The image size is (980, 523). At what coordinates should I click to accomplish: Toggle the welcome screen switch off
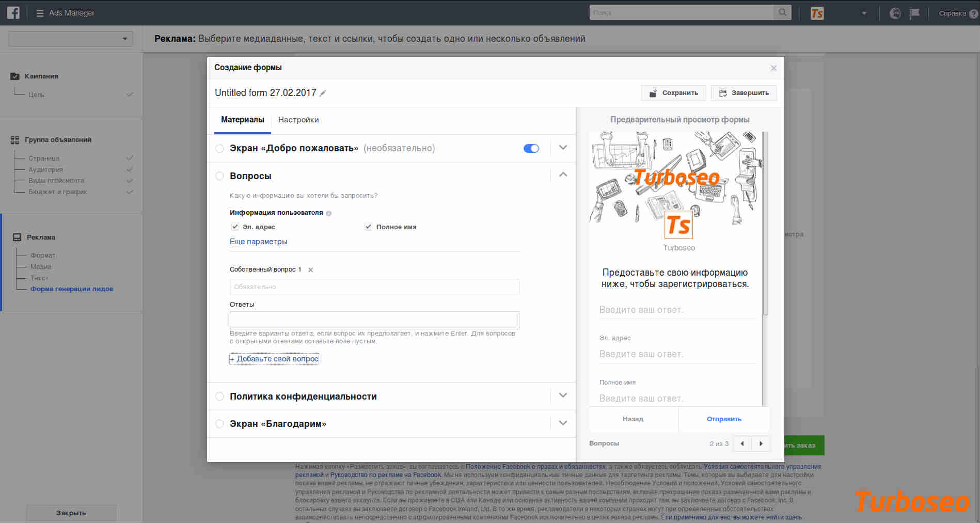[x=531, y=149]
